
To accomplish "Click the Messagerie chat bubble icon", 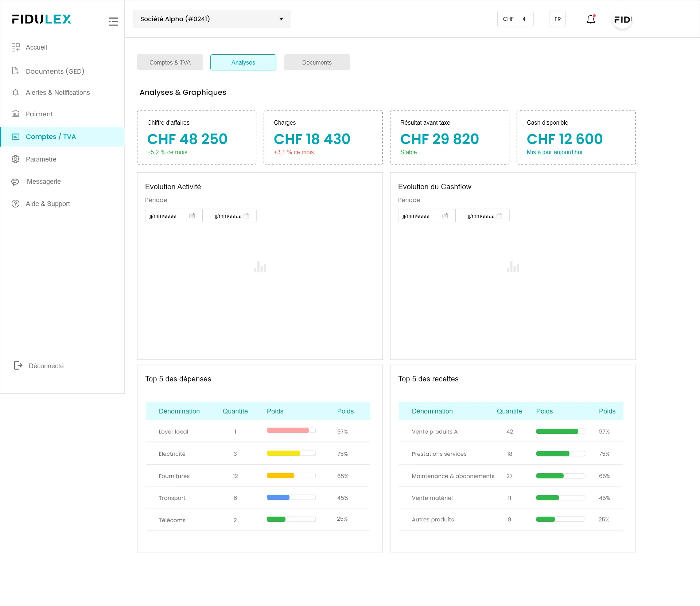I will [x=15, y=182].
